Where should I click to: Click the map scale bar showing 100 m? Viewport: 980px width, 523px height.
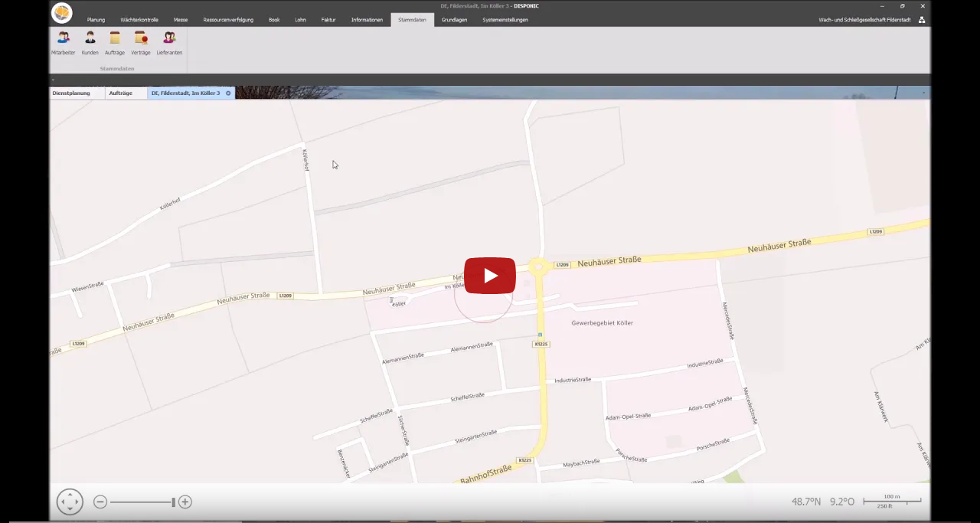[892, 501]
